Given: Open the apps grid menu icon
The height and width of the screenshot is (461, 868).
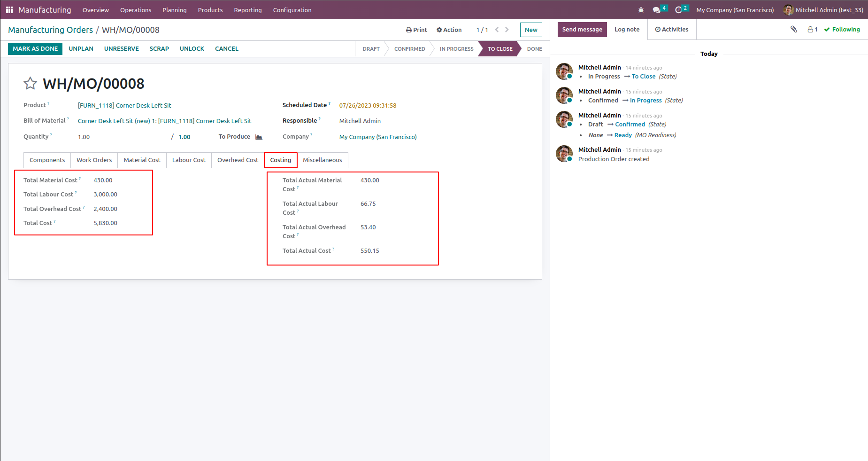Looking at the screenshot, I should coord(9,10).
